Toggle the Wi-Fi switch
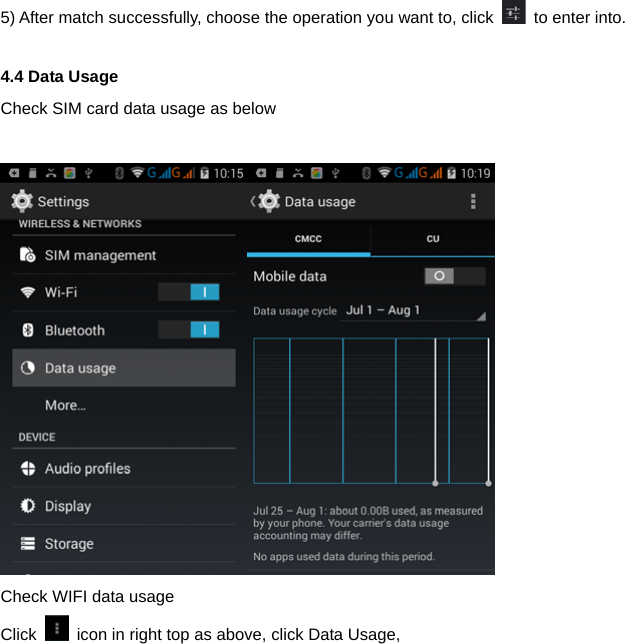The width and height of the screenshot is (625, 644). click(x=189, y=292)
